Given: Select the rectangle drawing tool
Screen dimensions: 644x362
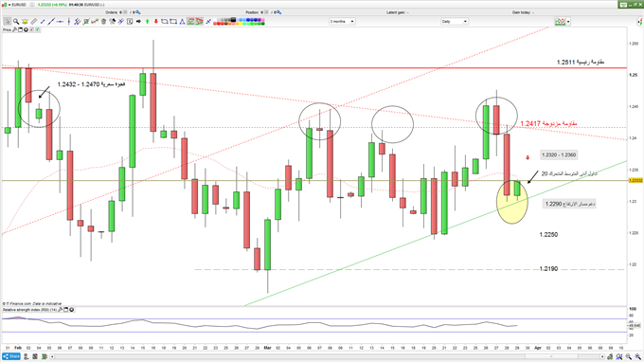Looking at the screenshot, I should (173, 22).
